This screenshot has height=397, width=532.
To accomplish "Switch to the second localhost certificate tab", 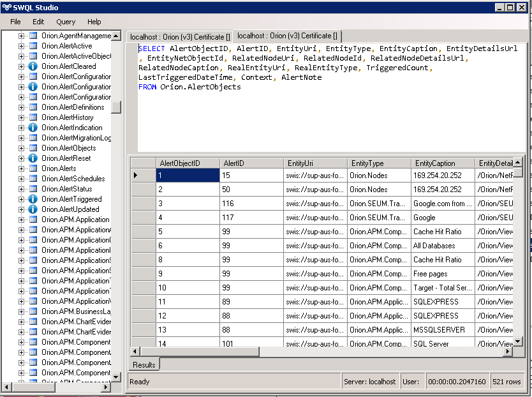I will pos(286,36).
